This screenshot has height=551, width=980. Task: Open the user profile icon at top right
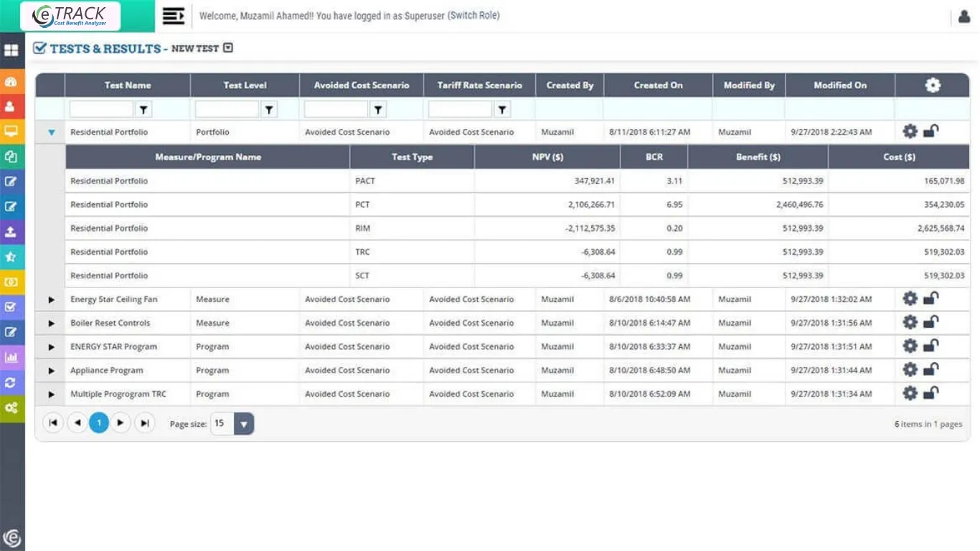point(964,15)
